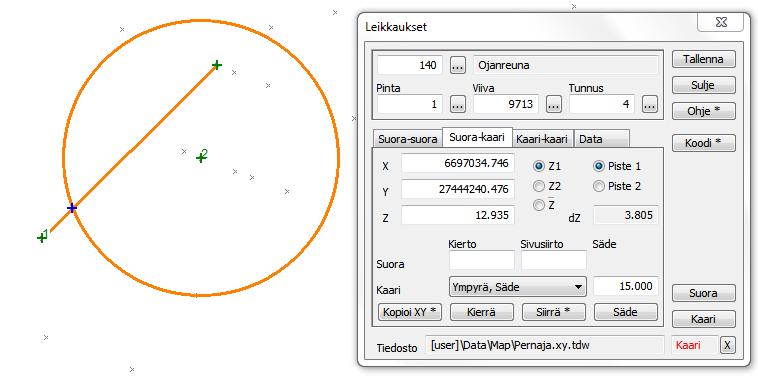Click the green point marker labeled 1
This screenshot has width=758, height=383.
42,237
